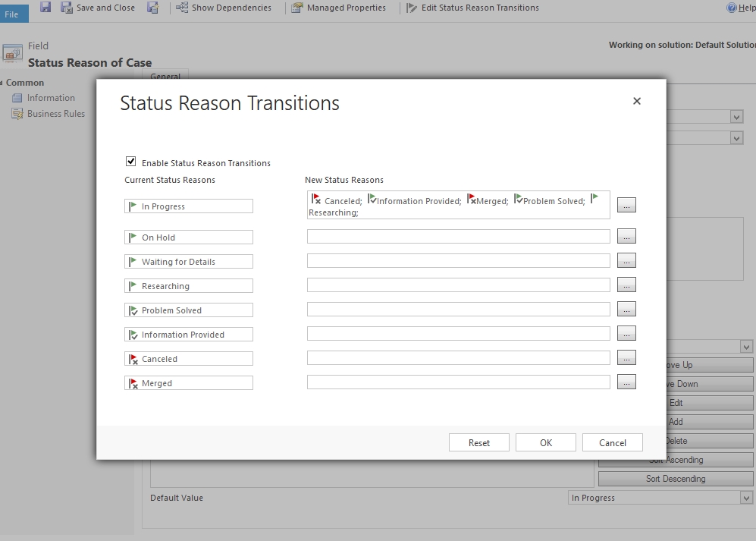
Task: Click the Save disk icon in toolbar
Action: pyautogui.click(x=45, y=8)
